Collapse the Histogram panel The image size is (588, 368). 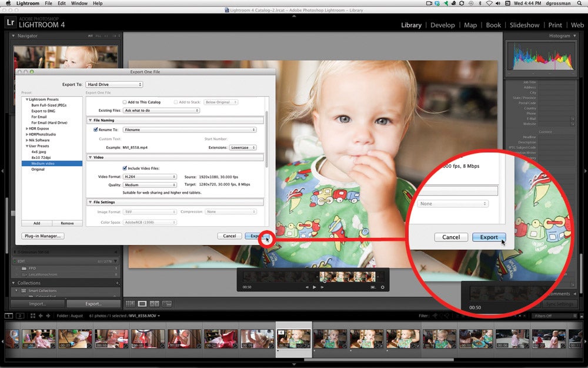(x=574, y=36)
